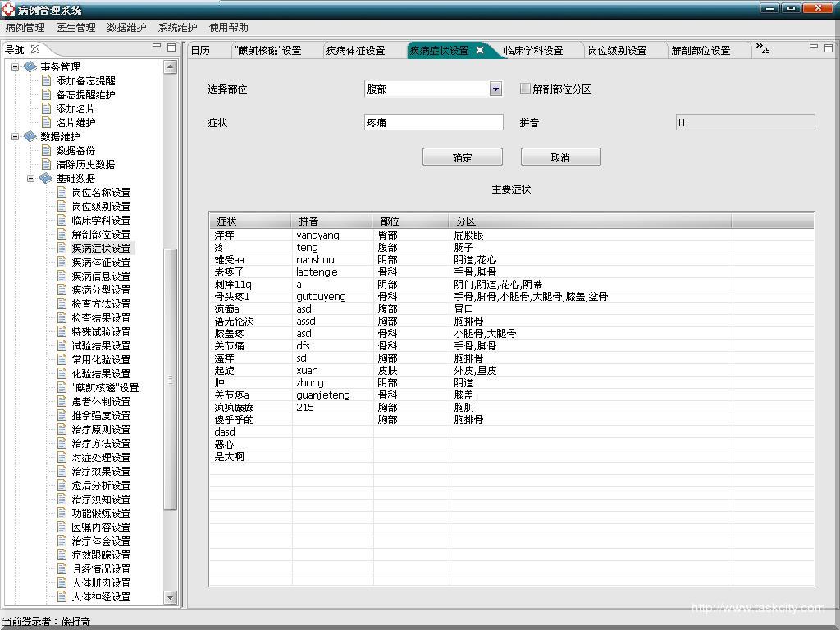Screen dimensions: 840x630
Task: Switch to the 临床学科设置 tab
Action: click(x=533, y=50)
